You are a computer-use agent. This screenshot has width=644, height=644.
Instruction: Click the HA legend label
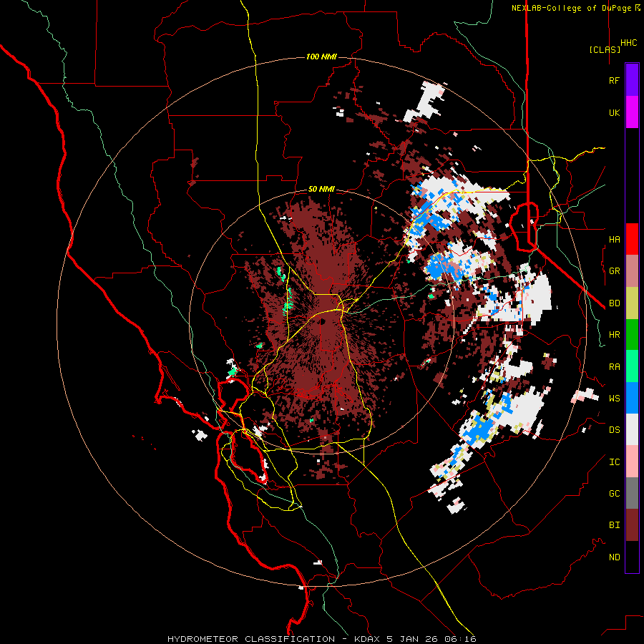pyautogui.click(x=614, y=240)
